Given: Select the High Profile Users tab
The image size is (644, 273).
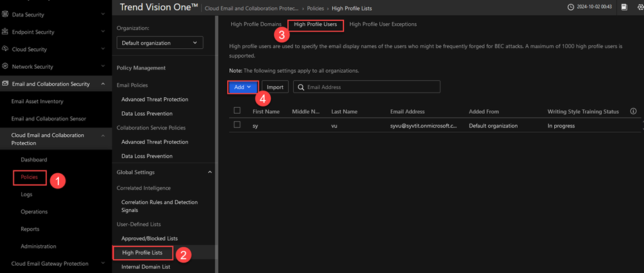Looking at the screenshot, I should click(x=315, y=24).
